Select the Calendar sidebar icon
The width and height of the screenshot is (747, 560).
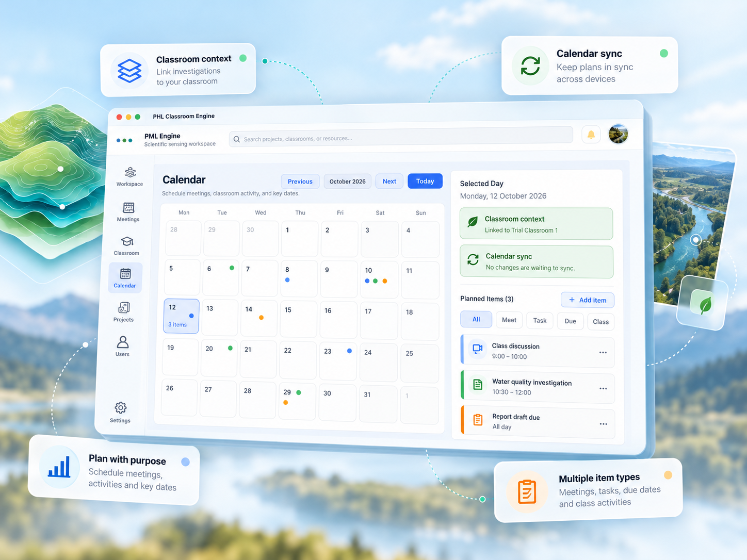click(125, 273)
